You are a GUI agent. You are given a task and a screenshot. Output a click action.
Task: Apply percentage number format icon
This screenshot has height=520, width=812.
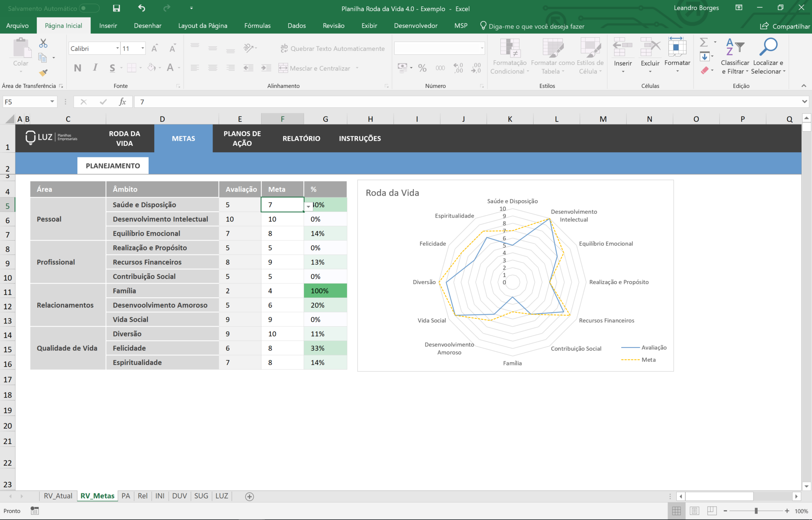point(422,68)
